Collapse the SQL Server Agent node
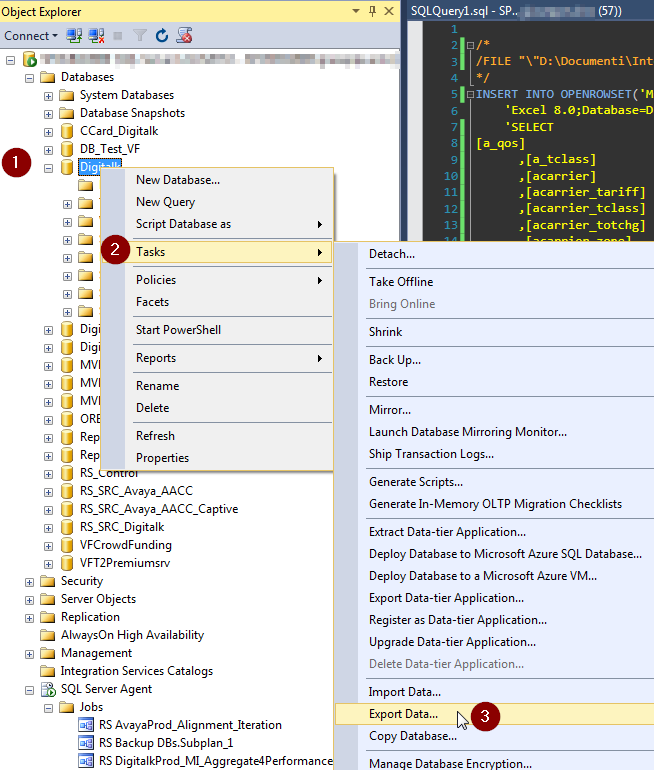The image size is (654, 770). click(29, 690)
